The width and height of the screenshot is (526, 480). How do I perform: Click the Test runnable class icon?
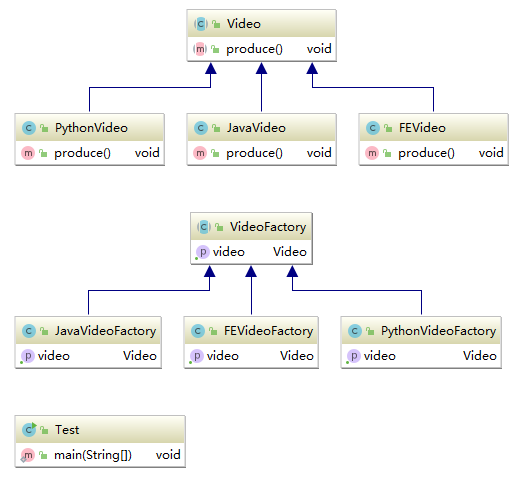[29, 430]
